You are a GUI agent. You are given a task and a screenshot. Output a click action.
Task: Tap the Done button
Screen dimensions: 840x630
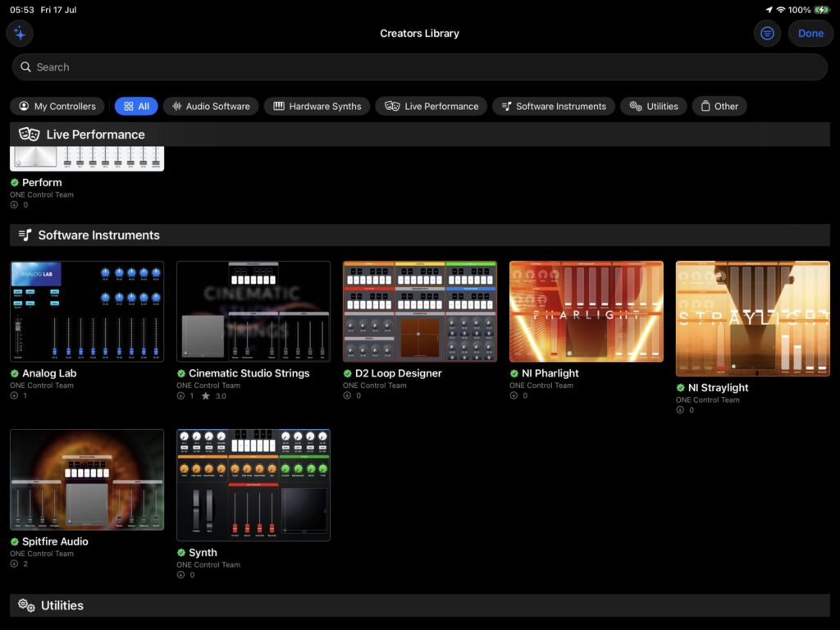coord(810,33)
